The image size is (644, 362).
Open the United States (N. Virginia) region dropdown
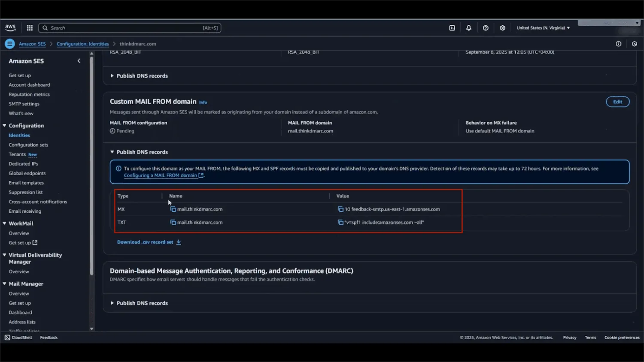tap(543, 28)
